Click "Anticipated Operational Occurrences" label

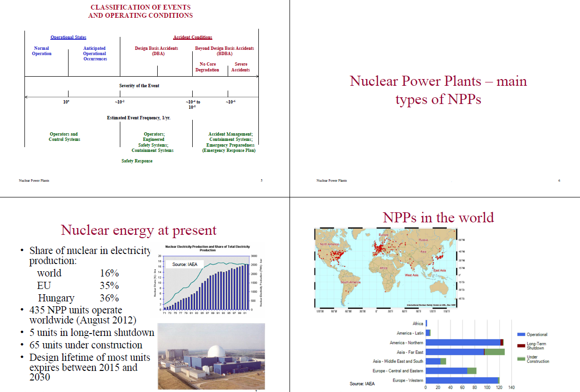tap(95, 54)
